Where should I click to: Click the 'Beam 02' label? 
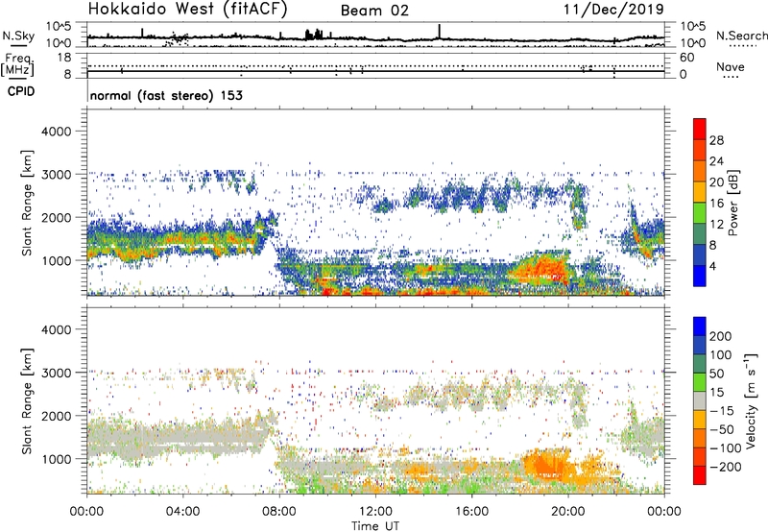pyautogui.click(x=374, y=11)
